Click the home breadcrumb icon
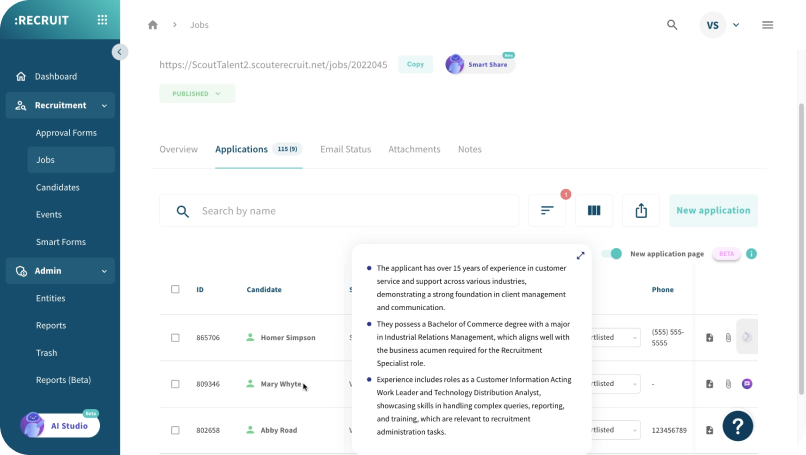The height and width of the screenshot is (455, 806). coord(153,25)
